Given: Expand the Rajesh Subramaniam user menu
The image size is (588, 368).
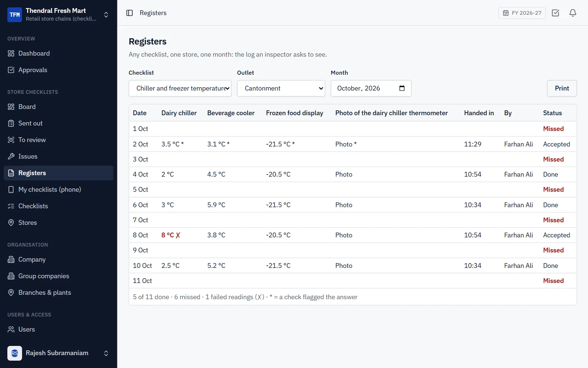Looking at the screenshot, I should point(106,353).
